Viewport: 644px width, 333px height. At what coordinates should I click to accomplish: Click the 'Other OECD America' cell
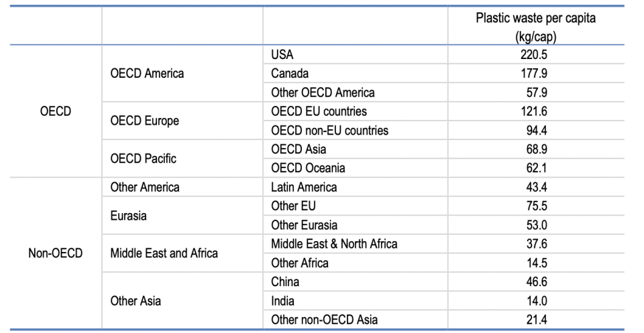click(323, 92)
